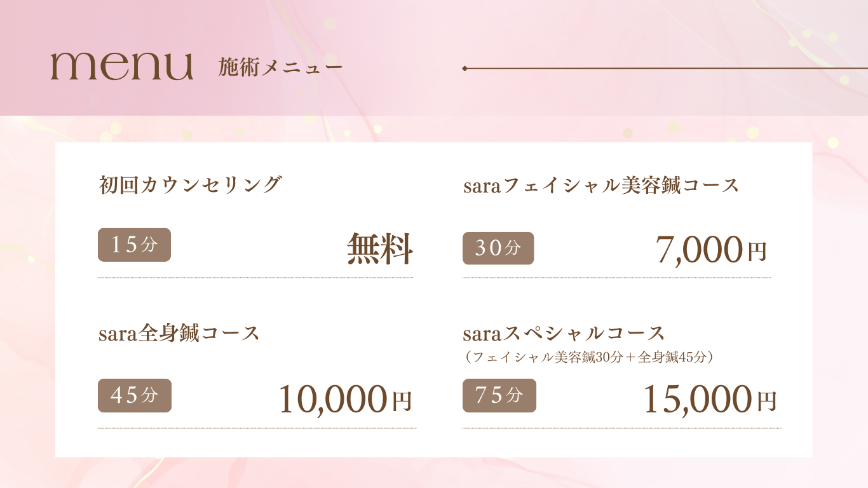Click the dotted divider below 15,000円
Viewport: 868px width, 488px height.
pos(621,428)
